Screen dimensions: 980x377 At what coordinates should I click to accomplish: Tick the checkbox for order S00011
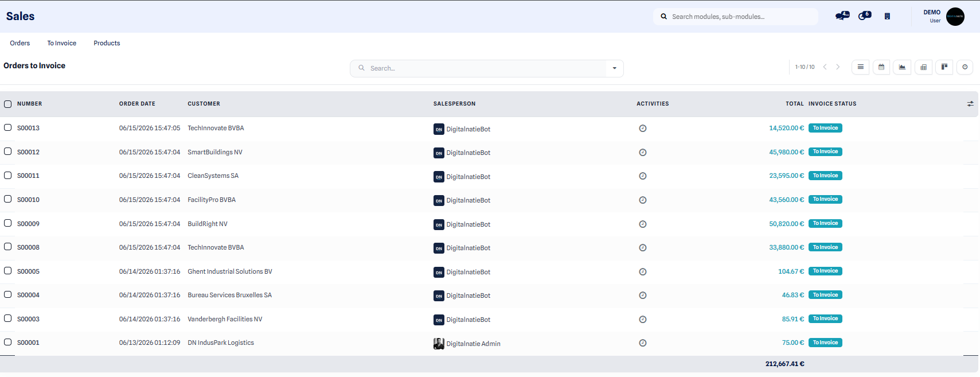click(8, 175)
